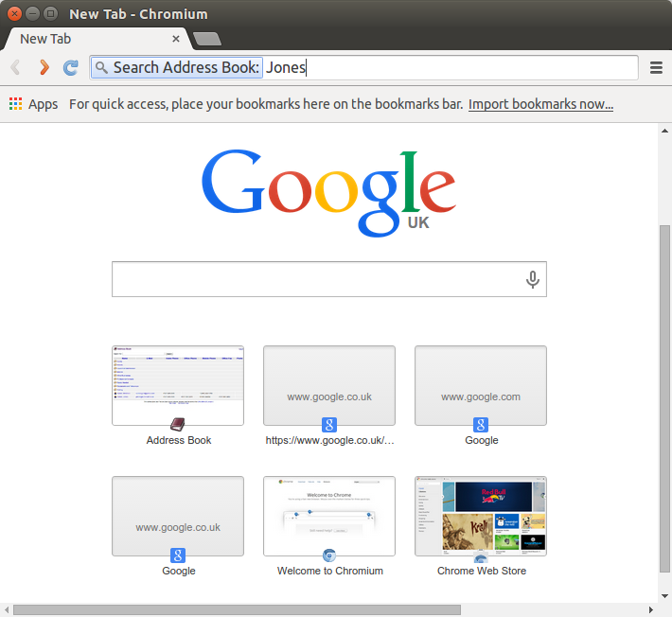The height and width of the screenshot is (617, 672).
Task: Open the Apps shortcut in bookmarks bar
Action: [x=33, y=104]
